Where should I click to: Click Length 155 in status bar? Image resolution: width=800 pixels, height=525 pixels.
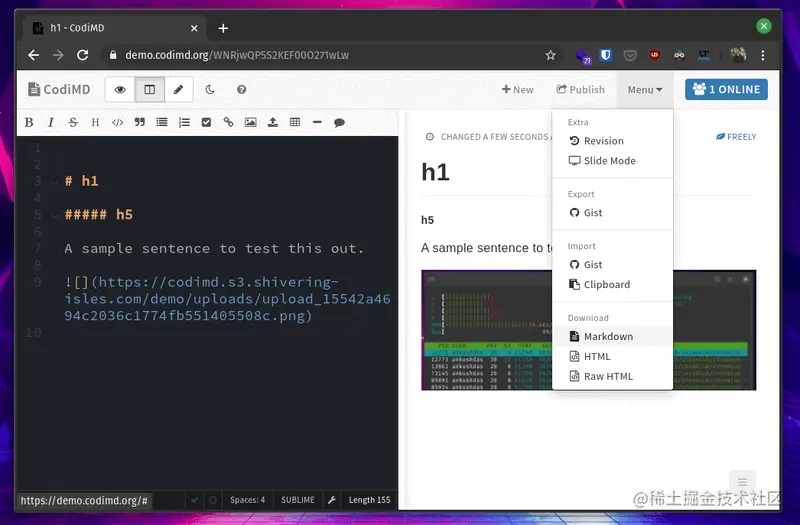[x=369, y=500]
